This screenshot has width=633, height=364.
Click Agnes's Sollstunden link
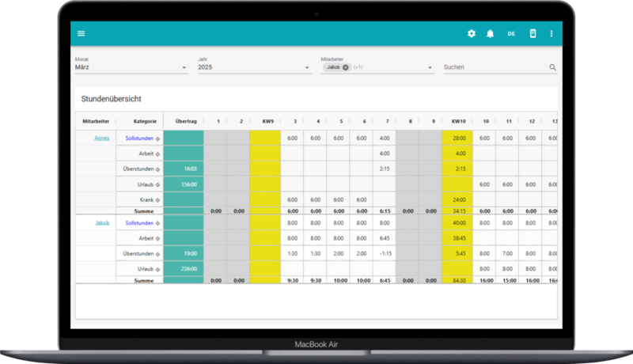[x=138, y=138]
